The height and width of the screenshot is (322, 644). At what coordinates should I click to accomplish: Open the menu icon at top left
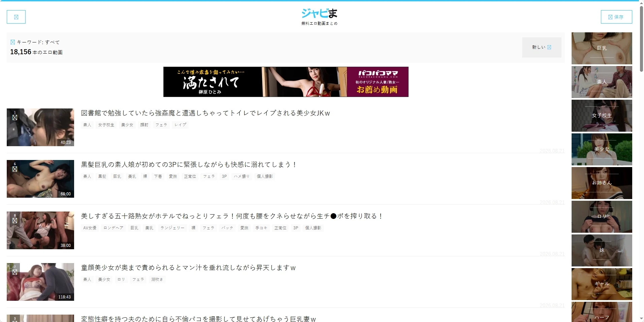click(x=16, y=17)
